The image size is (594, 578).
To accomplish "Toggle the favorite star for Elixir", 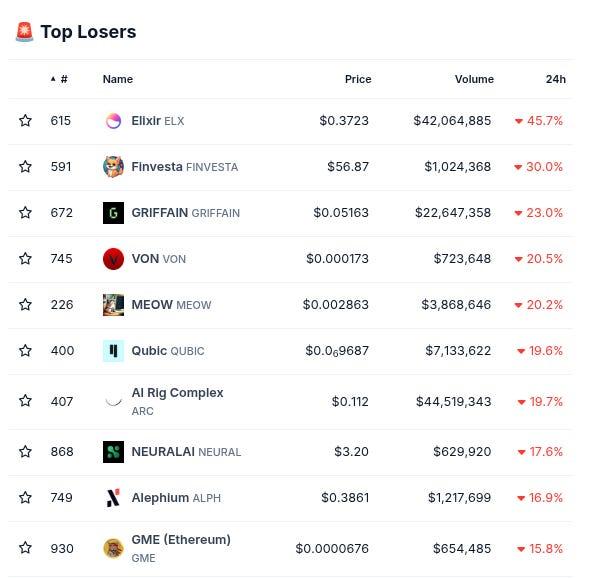I will tap(25, 120).
